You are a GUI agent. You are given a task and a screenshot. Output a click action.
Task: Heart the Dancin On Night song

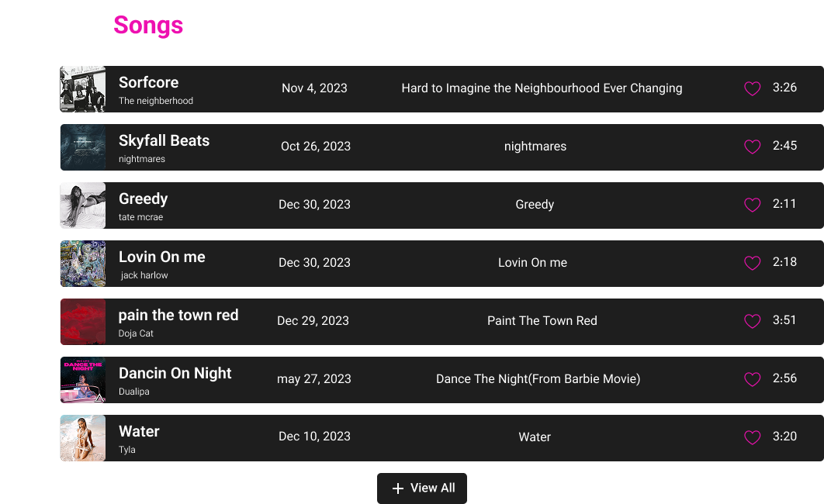pos(752,379)
